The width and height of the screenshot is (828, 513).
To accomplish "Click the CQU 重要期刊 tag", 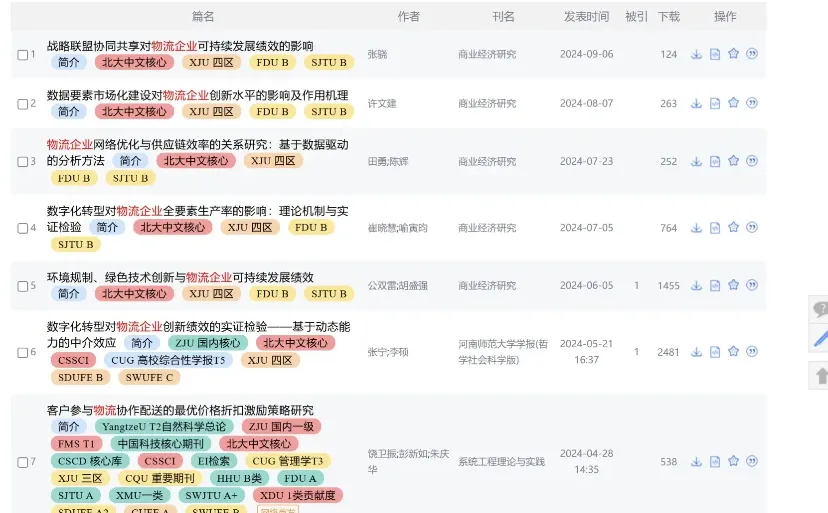I will (x=159, y=478).
